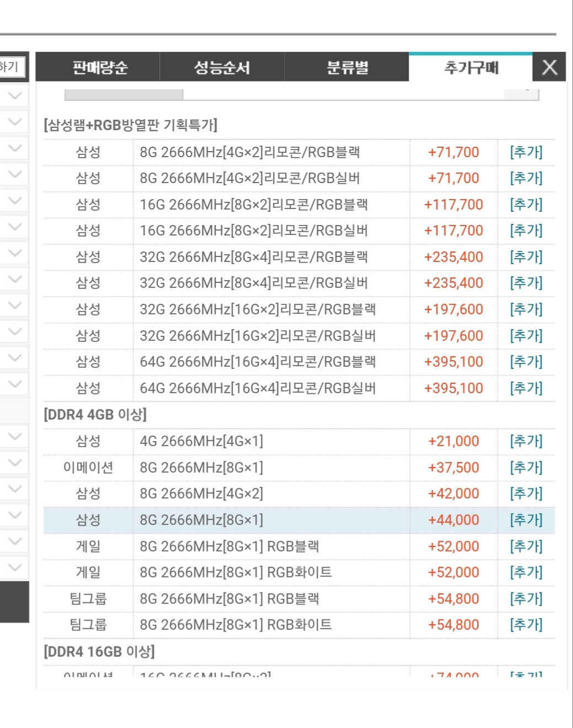Add 삼성 4G 2666MHz[4G×1] via [추가]
The image size is (573, 728).
pos(526,441)
